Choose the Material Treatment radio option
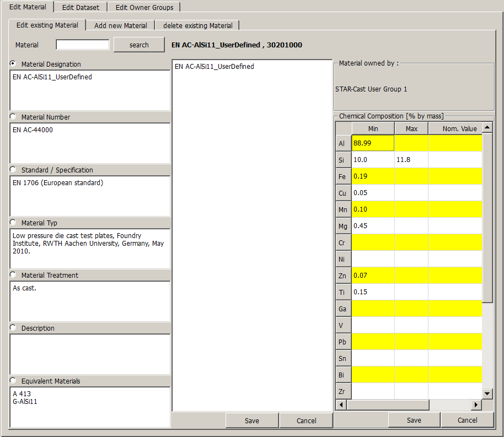The image size is (504, 437). click(13, 275)
